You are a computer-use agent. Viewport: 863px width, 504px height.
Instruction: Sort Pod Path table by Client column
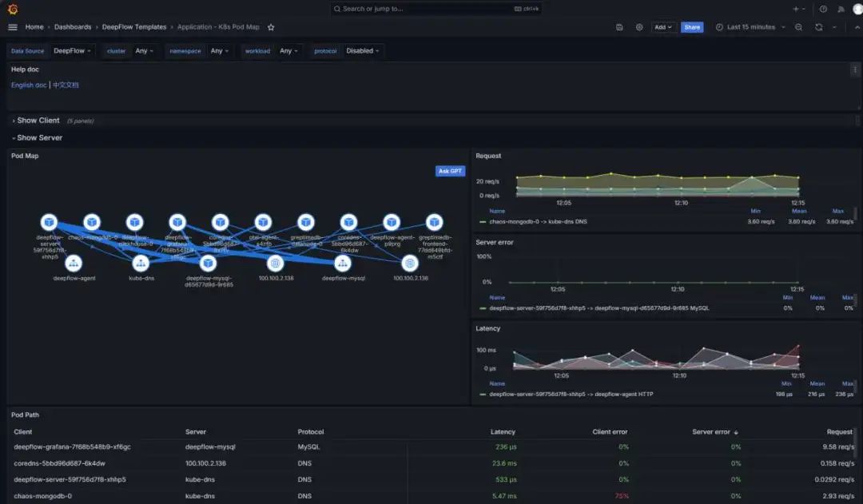pyautogui.click(x=23, y=432)
